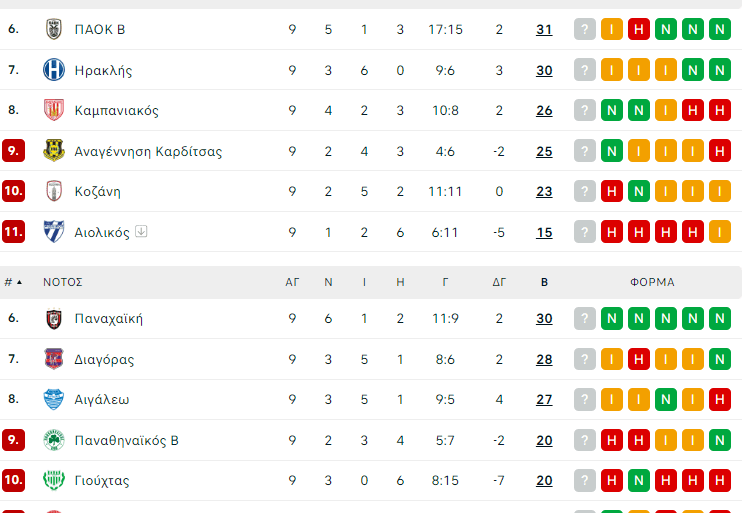The width and height of the screenshot is (743, 513).
Task: Click the ΝΟΤΟΣ group header
Action: 63,282
